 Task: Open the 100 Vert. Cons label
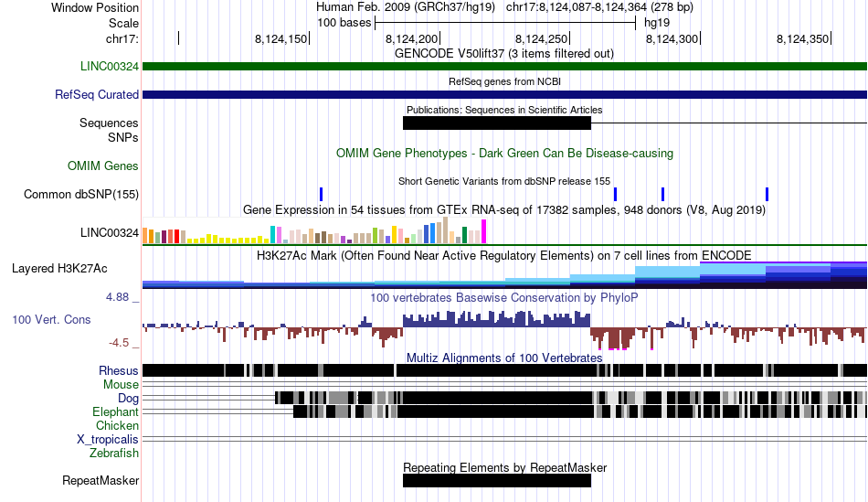pyautogui.click(x=51, y=320)
